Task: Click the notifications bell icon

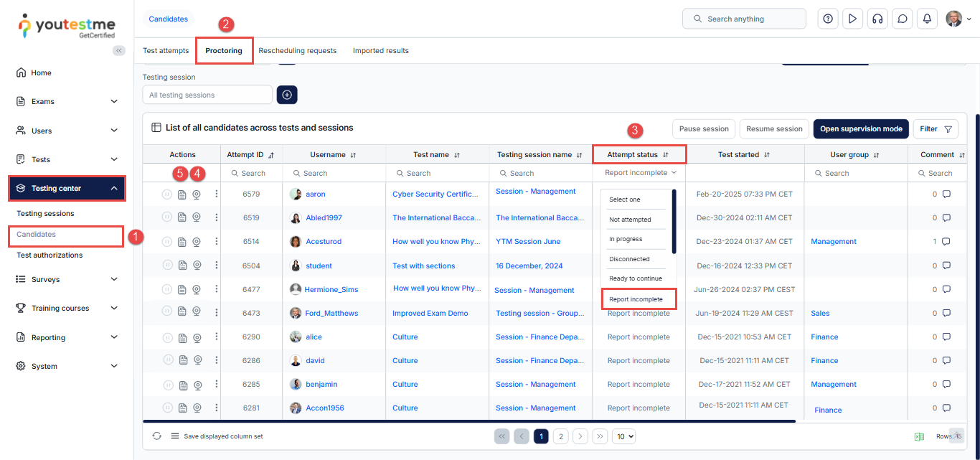Action: click(927, 19)
